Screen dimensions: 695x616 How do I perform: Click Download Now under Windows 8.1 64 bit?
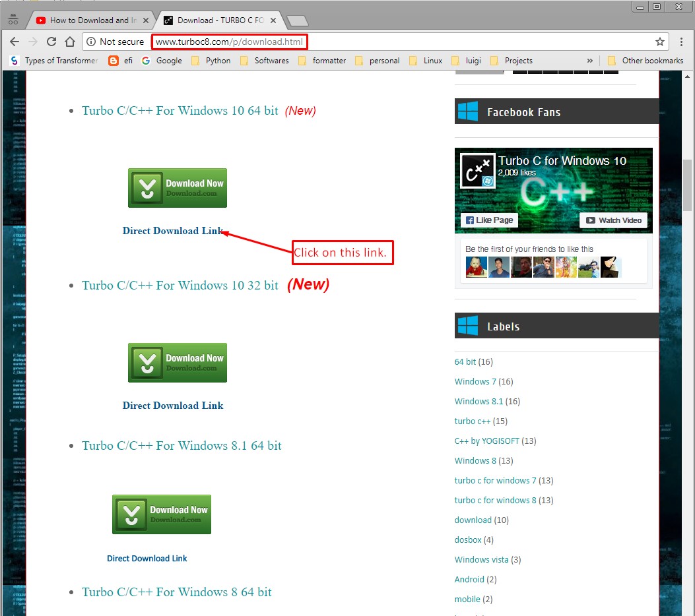(161, 514)
